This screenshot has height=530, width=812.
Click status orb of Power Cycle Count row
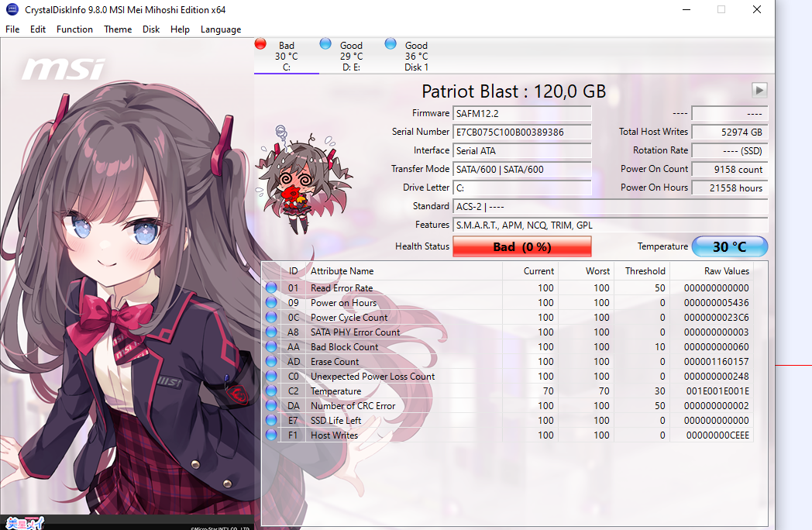(271, 317)
